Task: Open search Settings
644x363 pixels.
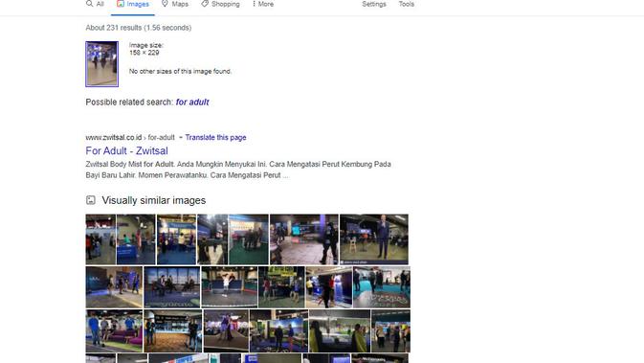Action: [374, 4]
